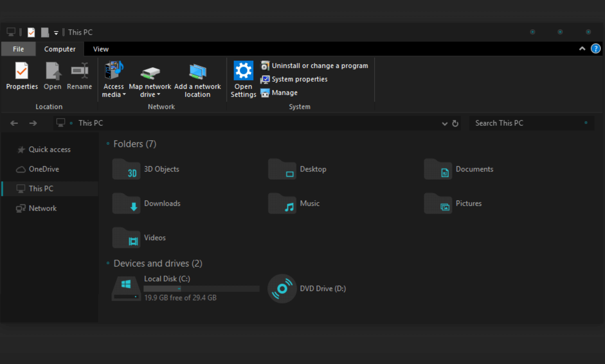Expand the address bar history dropdown

click(445, 123)
